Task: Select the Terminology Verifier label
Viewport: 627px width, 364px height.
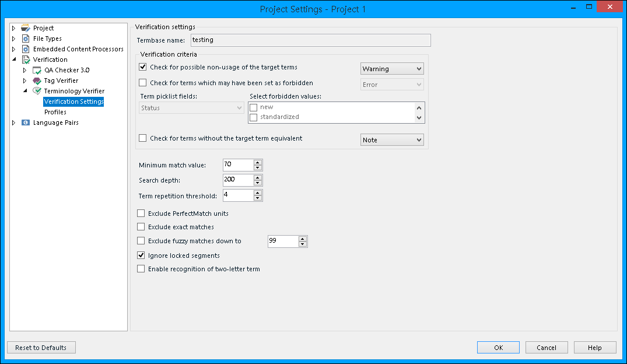Action: tap(74, 91)
